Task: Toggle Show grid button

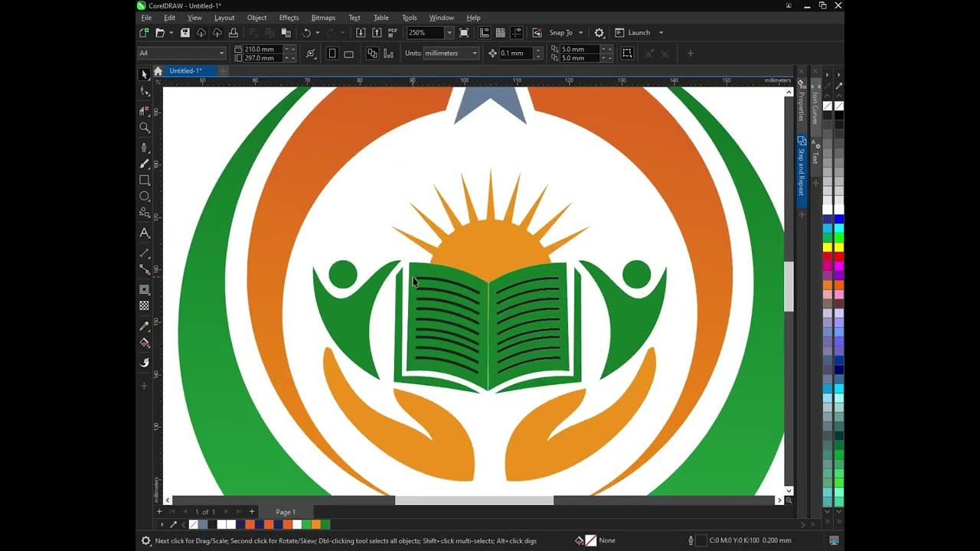Action: 500,33
